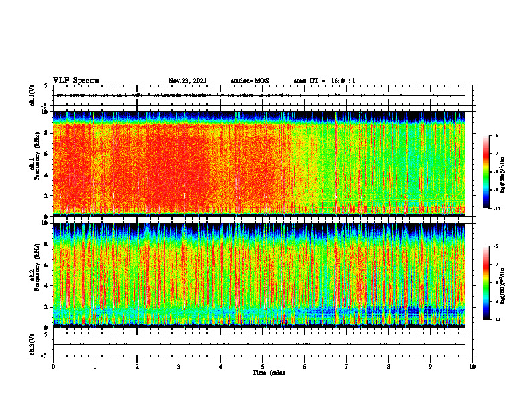The width and height of the screenshot is (532, 411).
Task: Click the "-7" value on ch.1 colorbar
Action: click(x=496, y=154)
